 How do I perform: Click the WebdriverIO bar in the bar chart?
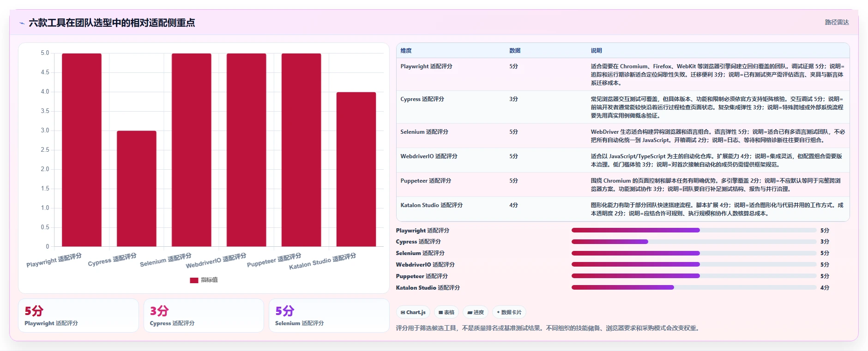247,150
